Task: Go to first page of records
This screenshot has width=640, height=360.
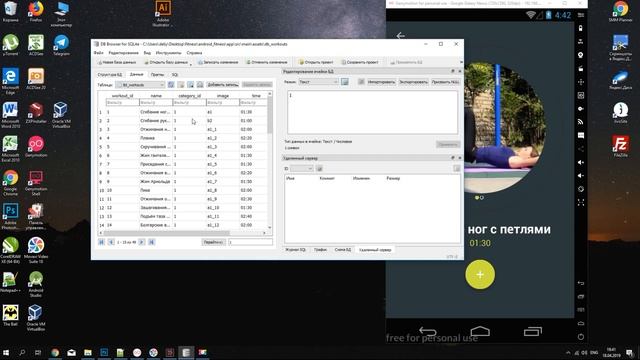Action: click(101, 242)
